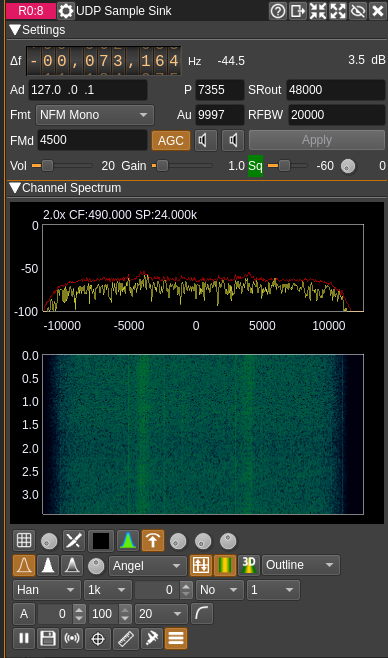Image resolution: width=388 pixels, height=658 pixels.
Task: Toggle the spectrum server broadcast icon
Action: [x=72, y=639]
